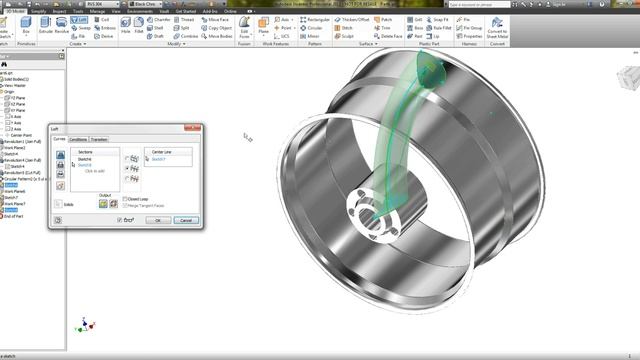Viewport: 640px width, 360px height.
Task: Select the Cut operation in Loft dialog
Action: point(60,164)
